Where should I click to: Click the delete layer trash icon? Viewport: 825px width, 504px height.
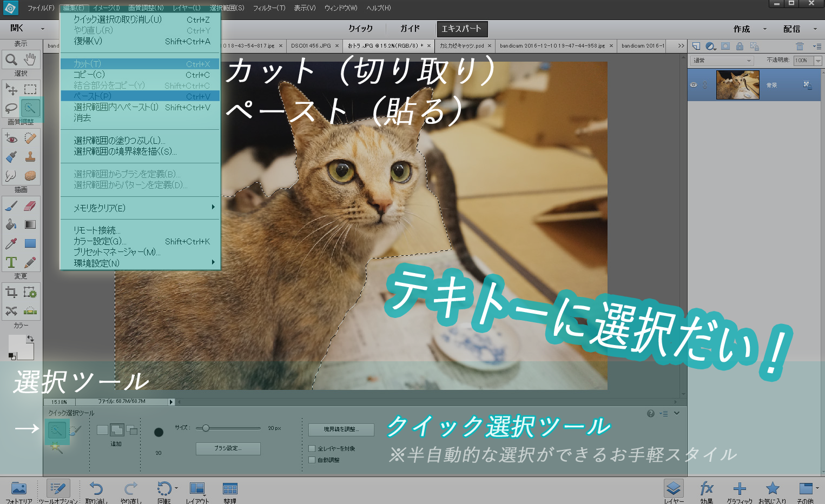[800, 46]
